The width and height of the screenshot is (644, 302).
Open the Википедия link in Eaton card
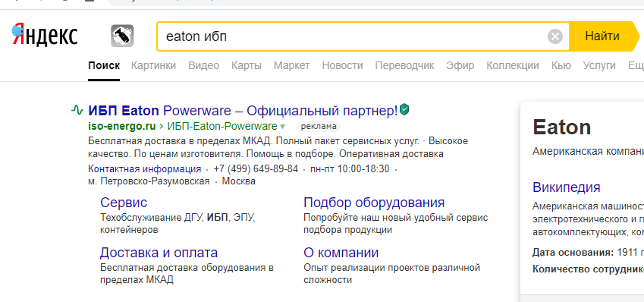click(x=567, y=187)
